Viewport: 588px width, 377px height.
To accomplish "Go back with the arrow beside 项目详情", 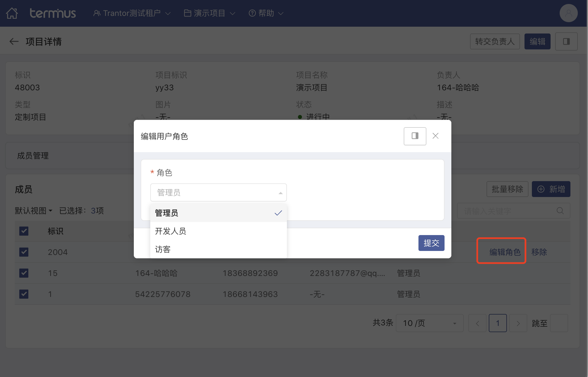I will 14,41.
